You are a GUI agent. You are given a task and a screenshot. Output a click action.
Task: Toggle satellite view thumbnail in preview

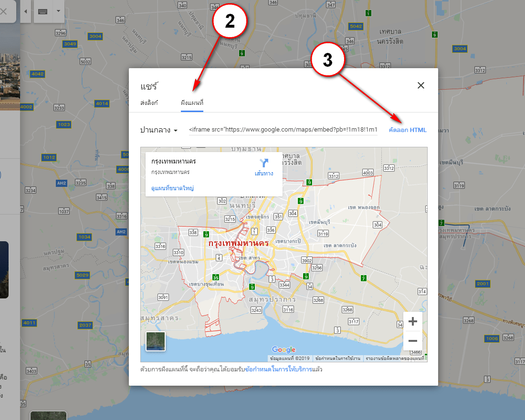[x=156, y=341]
